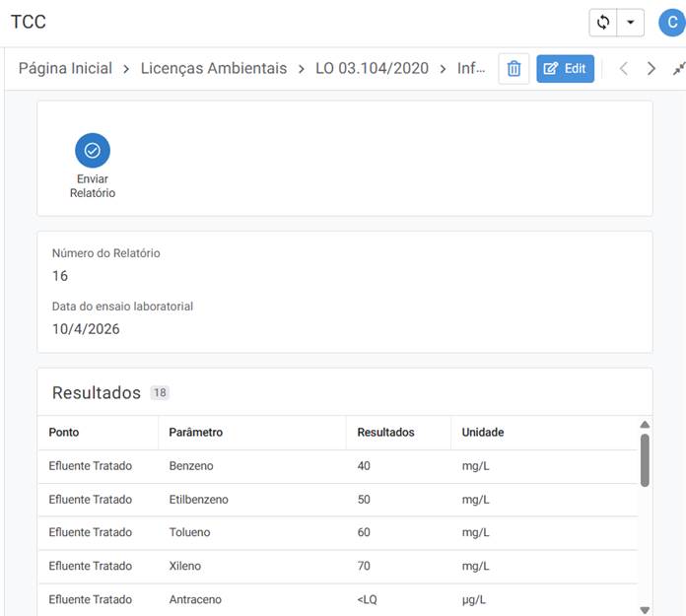686x616 pixels.
Task: Click the <LQ result value
Action: coord(367,600)
